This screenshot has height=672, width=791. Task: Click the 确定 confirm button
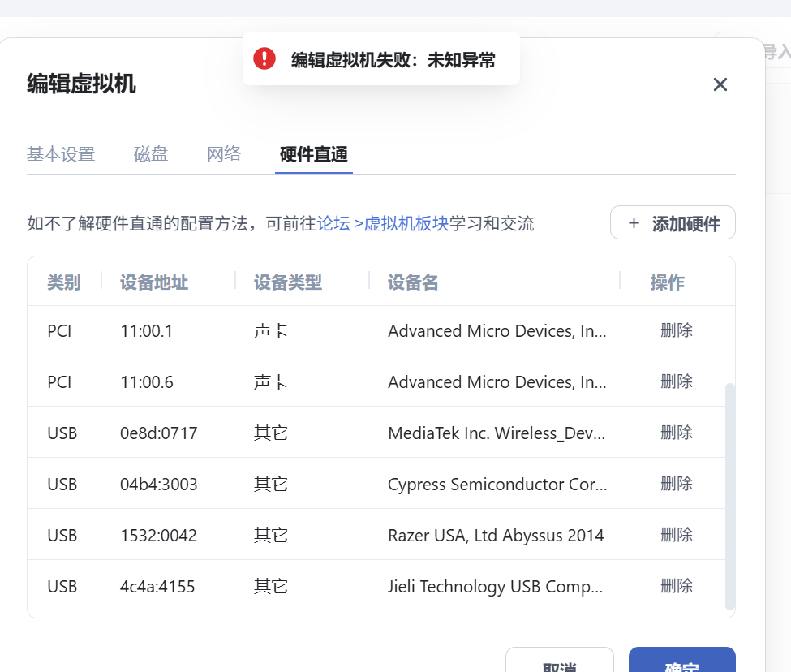(x=681, y=662)
